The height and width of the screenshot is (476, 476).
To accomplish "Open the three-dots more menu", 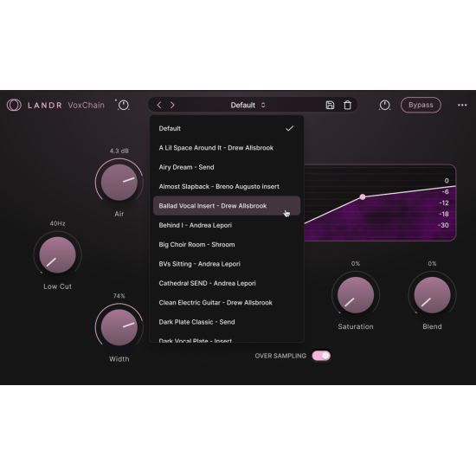I will click(462, 105).
